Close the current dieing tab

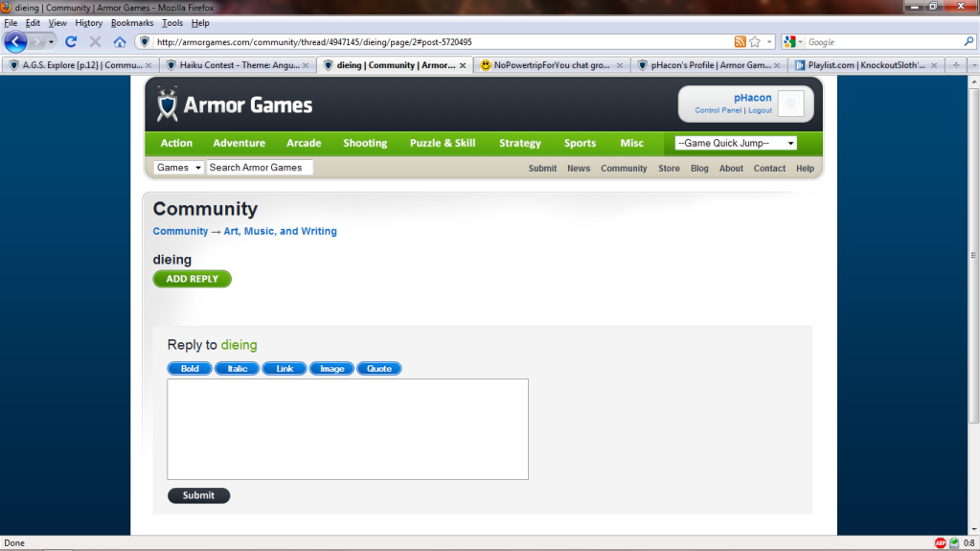click(x=463, y=65)
